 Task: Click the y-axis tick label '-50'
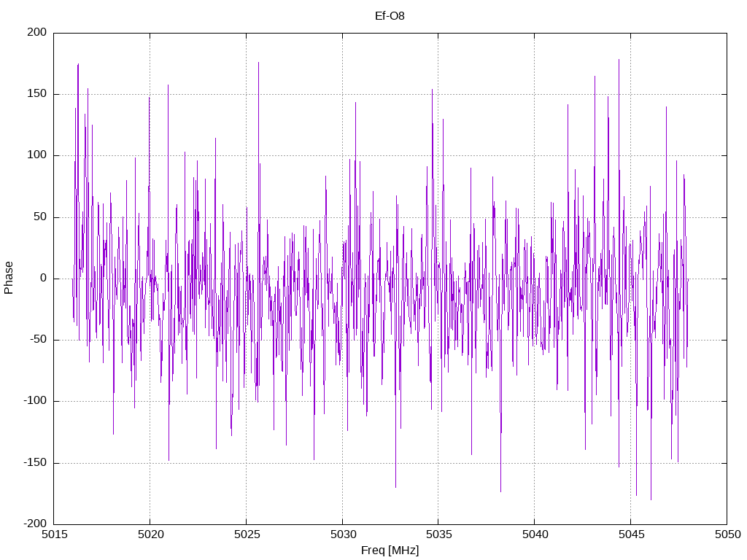point(39,340)
